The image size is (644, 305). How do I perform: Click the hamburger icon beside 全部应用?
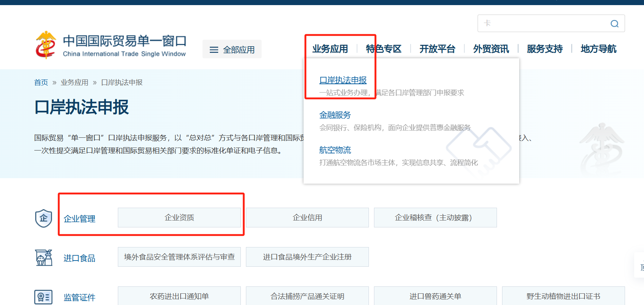[214, 50]
